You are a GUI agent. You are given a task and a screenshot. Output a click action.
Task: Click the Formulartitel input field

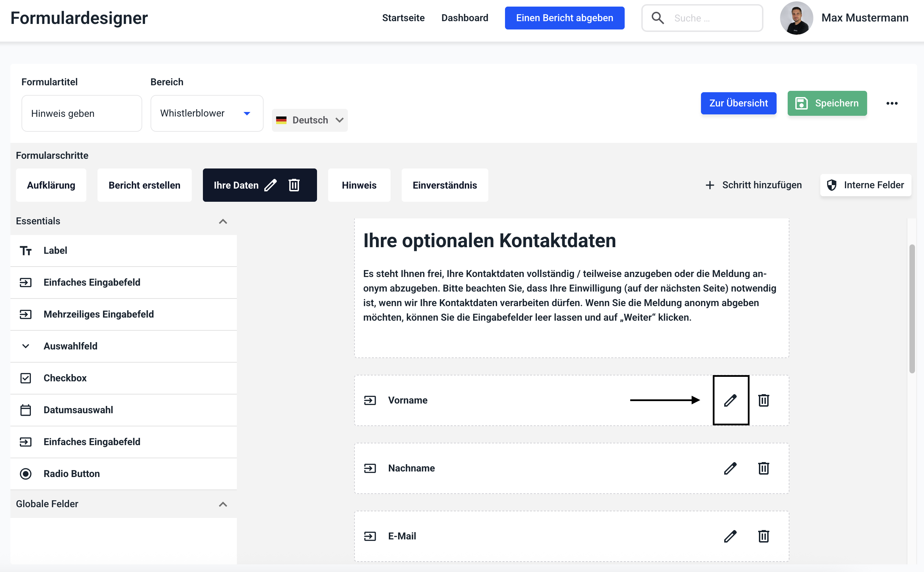[x=82, y=113]
